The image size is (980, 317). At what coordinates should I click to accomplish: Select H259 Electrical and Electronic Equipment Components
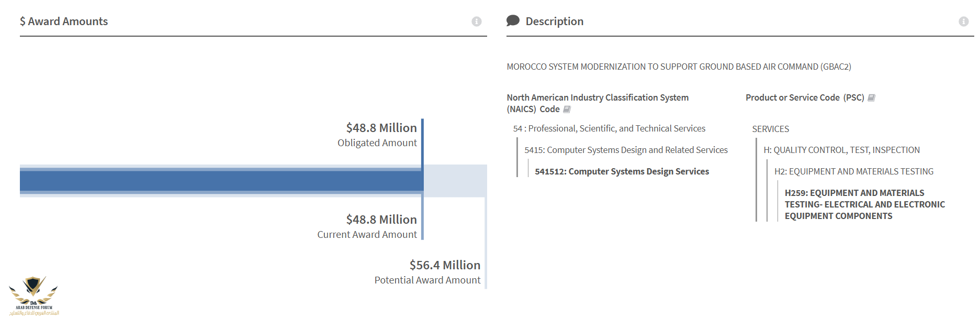click(864, 204)
